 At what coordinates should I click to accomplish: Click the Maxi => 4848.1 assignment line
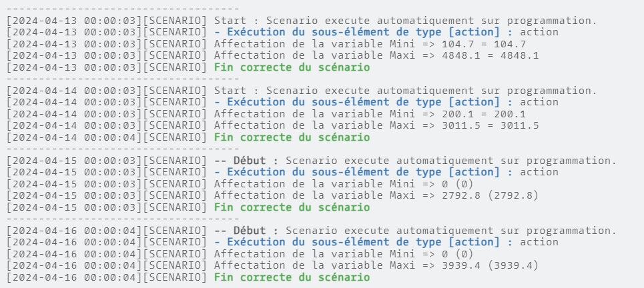point(272,56)
